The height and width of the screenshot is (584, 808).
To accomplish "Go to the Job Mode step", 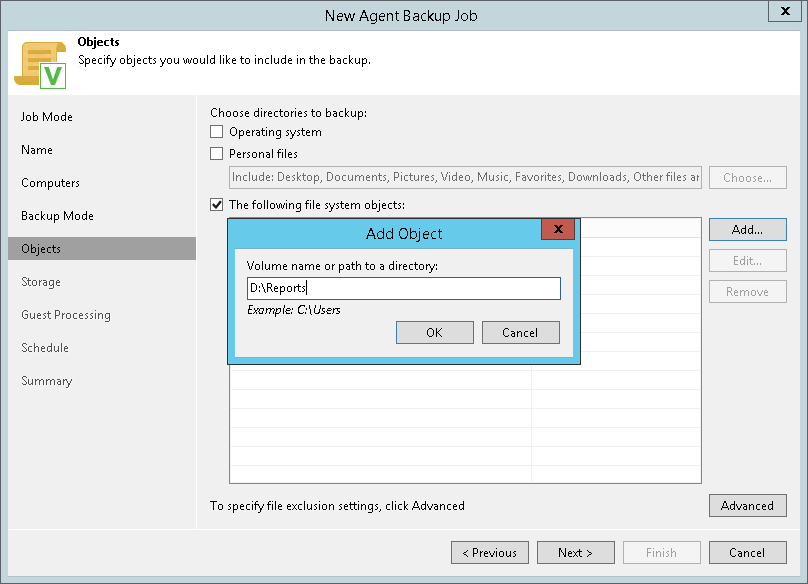I will 47,117.
